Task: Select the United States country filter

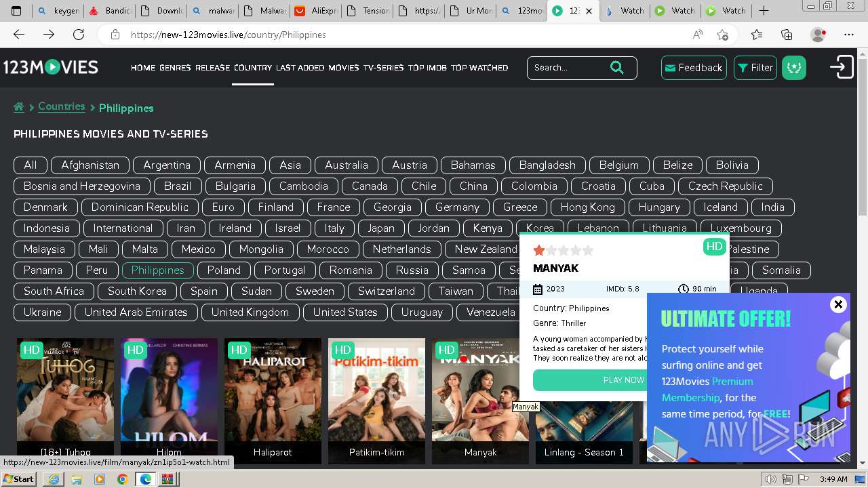Action: (x=345, y=312)
